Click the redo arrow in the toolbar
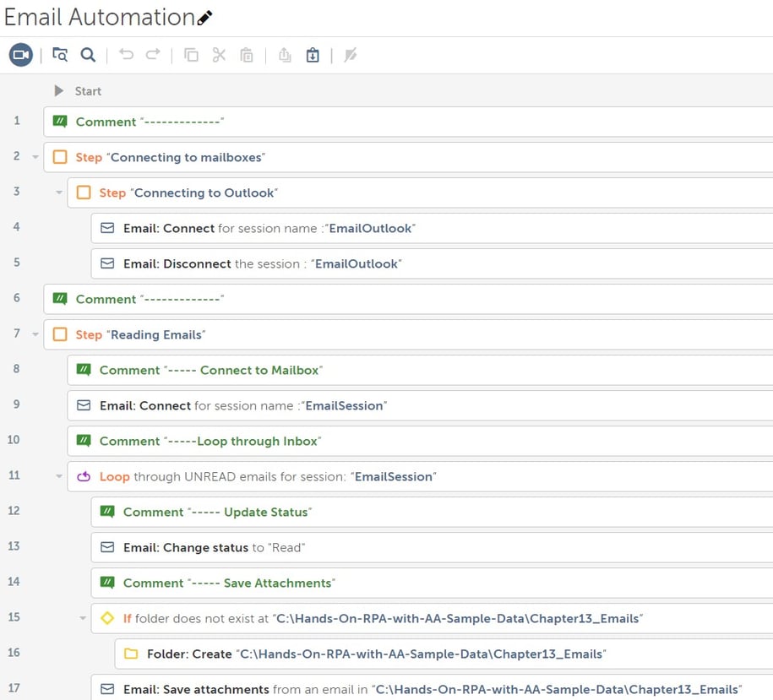773x700 pixels. (153, 55)
